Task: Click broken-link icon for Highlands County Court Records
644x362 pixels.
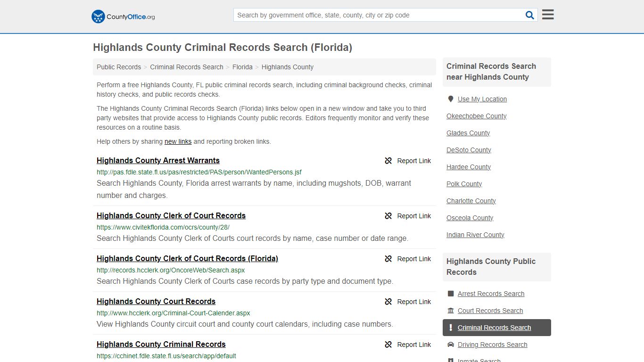Action: click(x=388, y=302)
